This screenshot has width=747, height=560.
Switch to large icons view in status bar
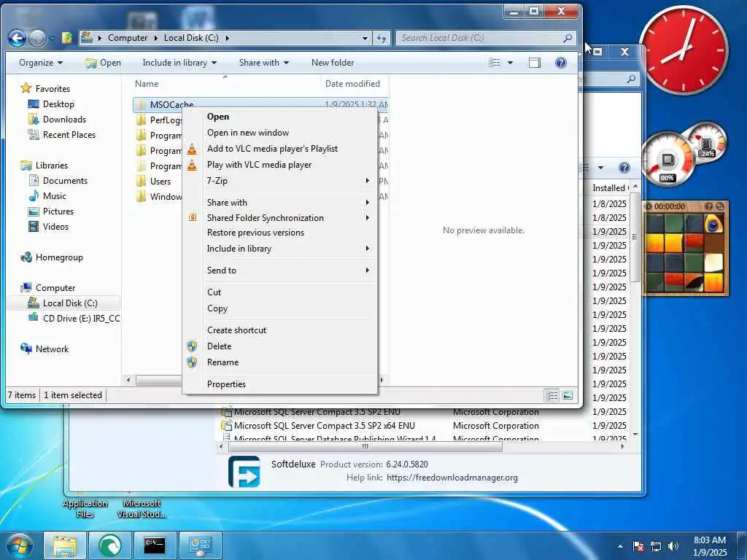[568, 396]
